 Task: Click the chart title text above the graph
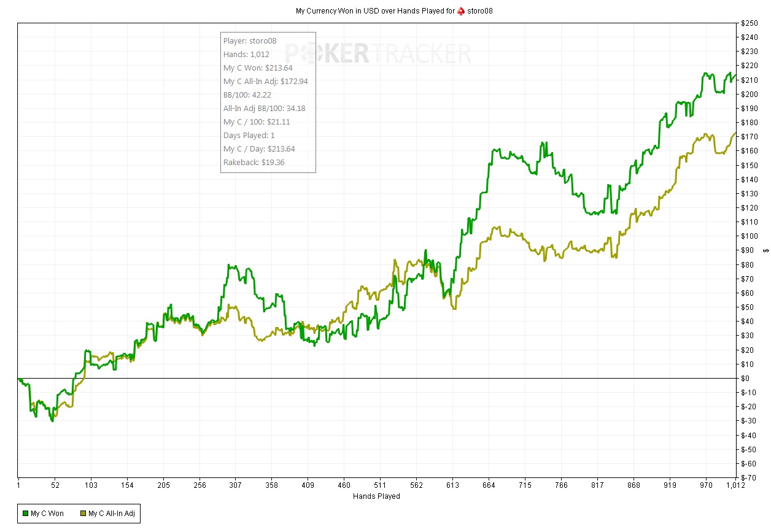tap(377, 11)
